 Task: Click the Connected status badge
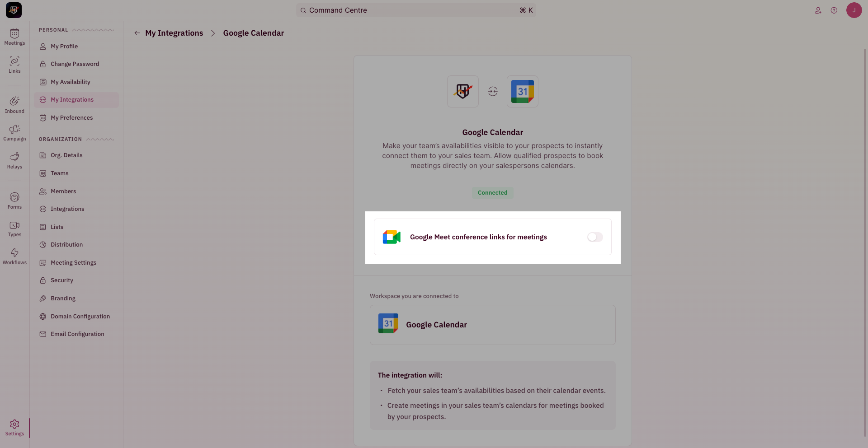coord(492,193)
